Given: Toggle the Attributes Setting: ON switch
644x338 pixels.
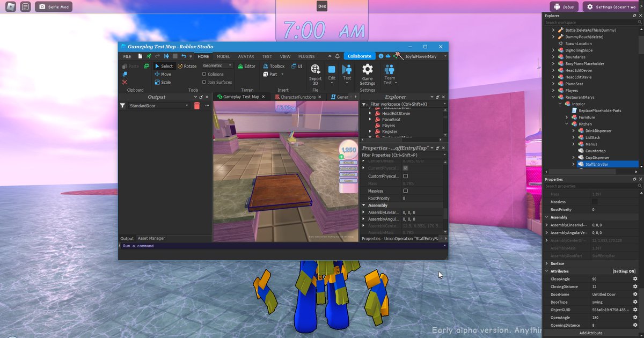Looking at the screenshot, I should (624, 271).
